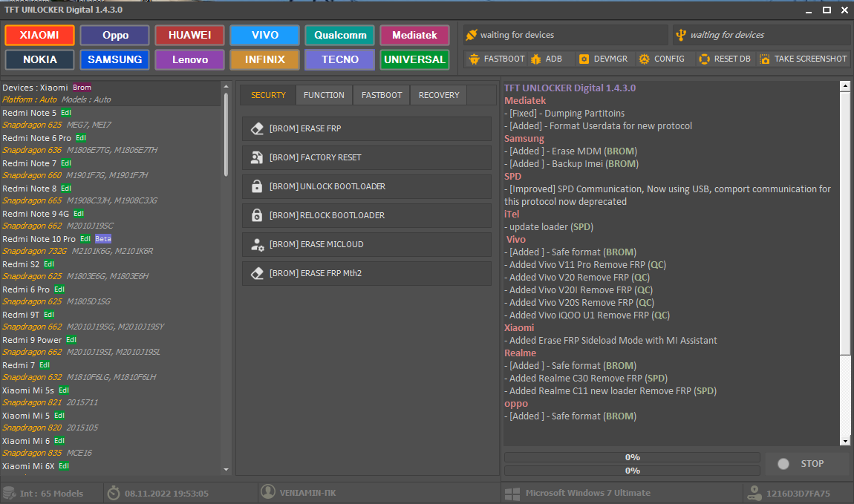Click the Platform : Auto Models : Auto text
854x504 pixels.
pos(56,99)
